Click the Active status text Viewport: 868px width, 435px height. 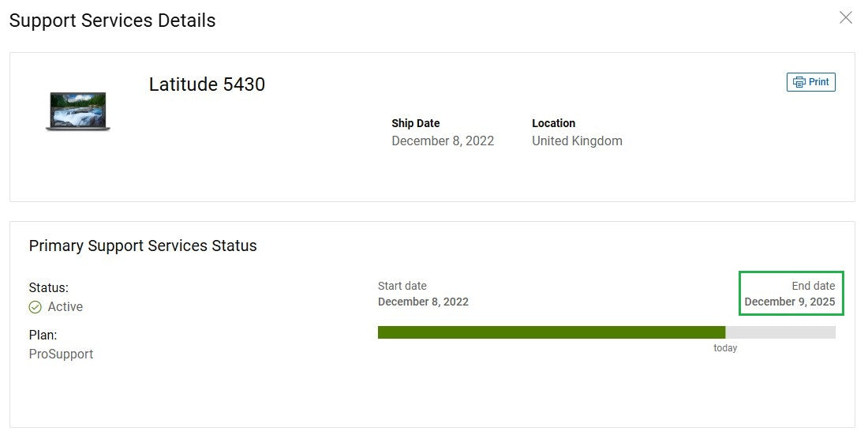coord(65,307)
